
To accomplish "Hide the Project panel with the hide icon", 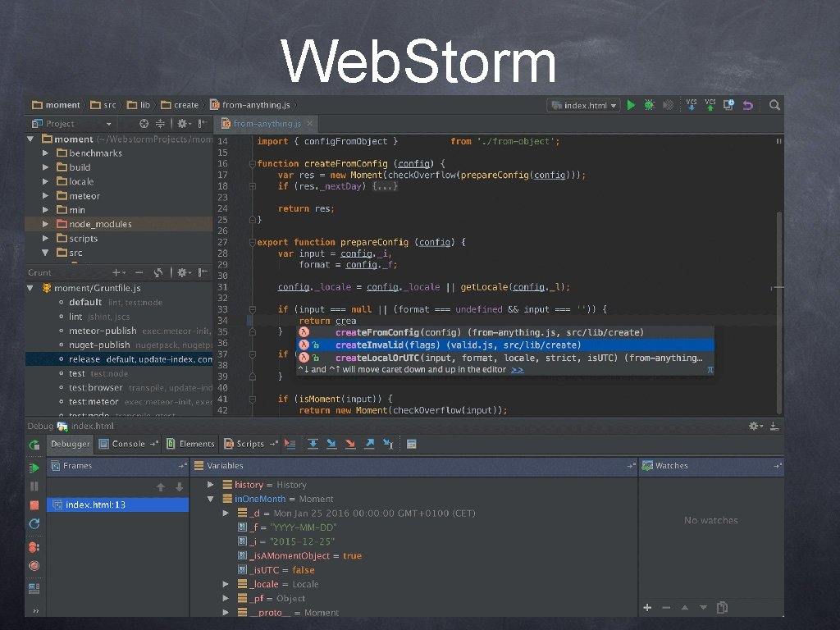I will (x=203, y=124).
